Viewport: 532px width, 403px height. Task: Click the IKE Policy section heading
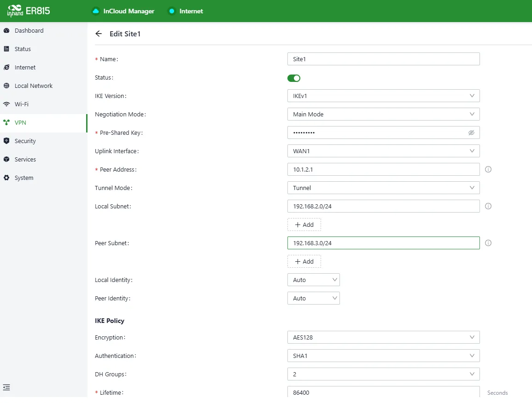point(110,321)
